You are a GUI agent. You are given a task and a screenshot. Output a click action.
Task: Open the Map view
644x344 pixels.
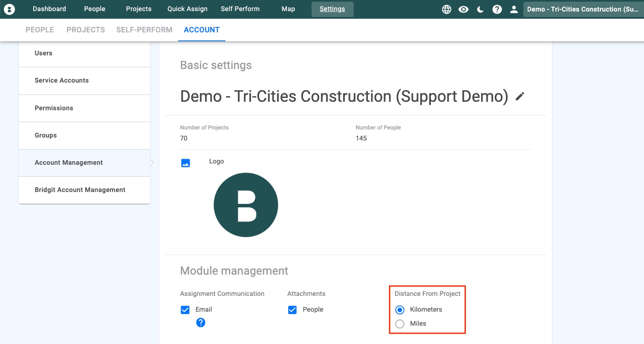(289, 9)
